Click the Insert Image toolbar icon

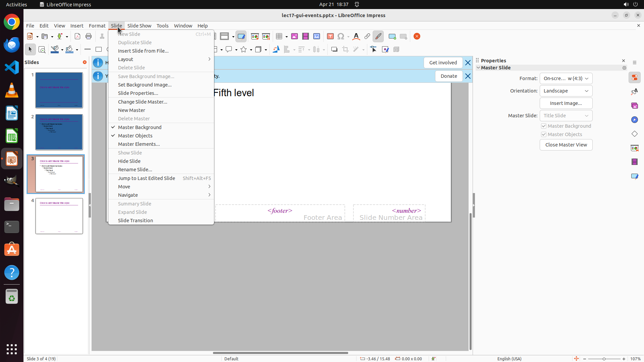pyautogui.click(x=294, y=37)
